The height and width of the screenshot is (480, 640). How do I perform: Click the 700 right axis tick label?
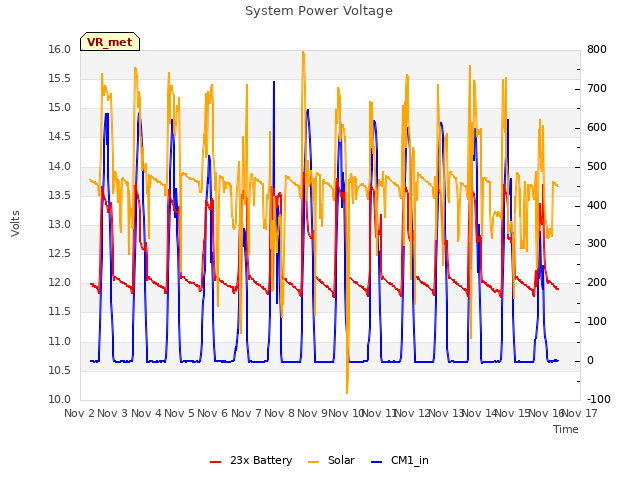click(x=597, y=89)
